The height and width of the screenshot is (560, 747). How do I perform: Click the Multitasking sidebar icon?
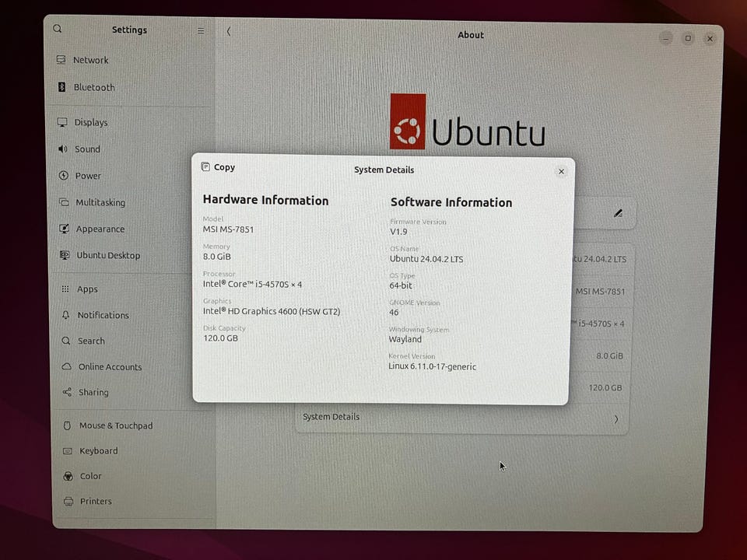64,202
